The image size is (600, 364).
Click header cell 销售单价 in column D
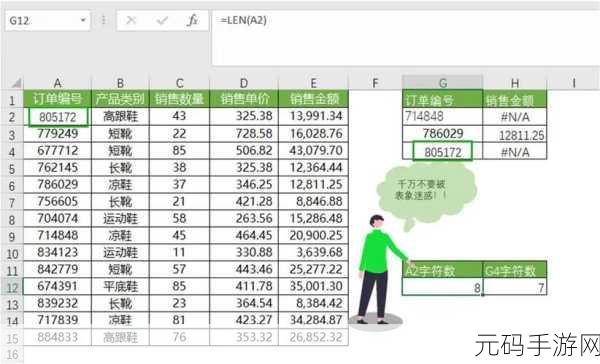coord(244,99)
